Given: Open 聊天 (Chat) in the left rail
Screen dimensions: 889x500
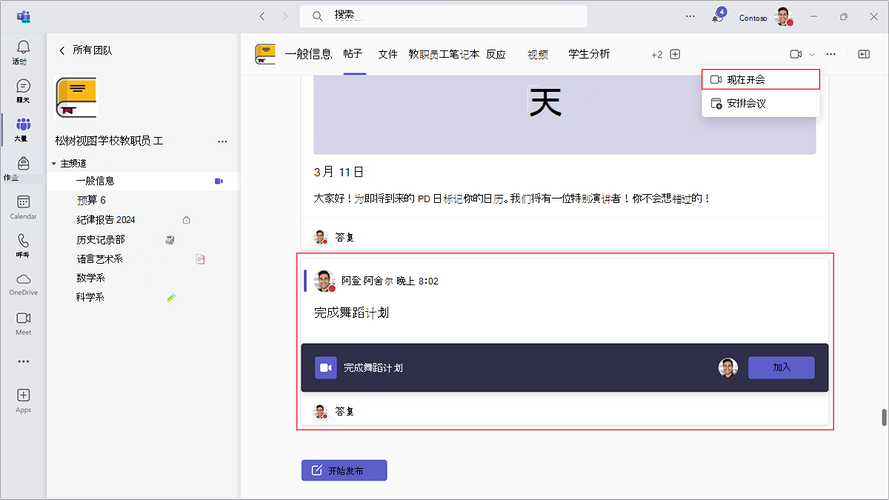Looking at the screenshot, I should pos(23,91).
